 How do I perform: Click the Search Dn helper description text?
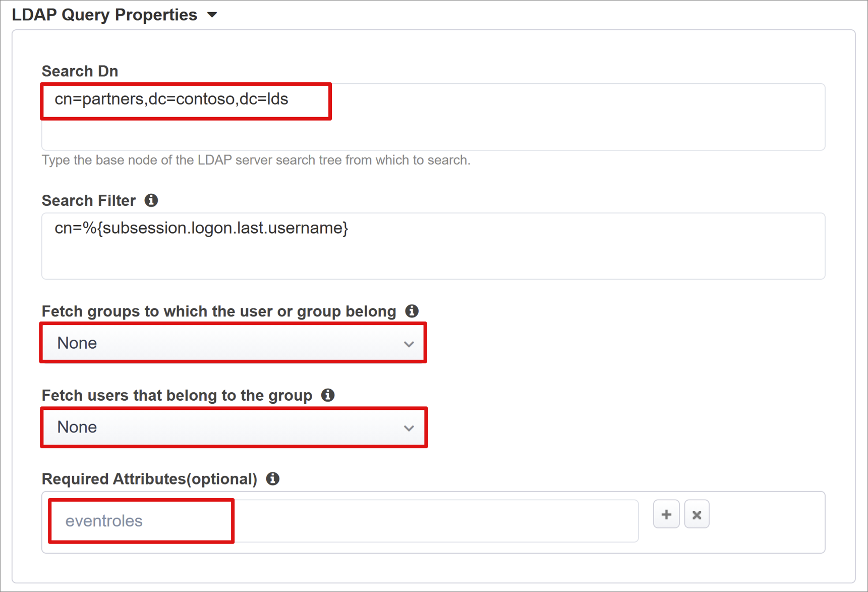pyautogui.click(x=256, y=160)
